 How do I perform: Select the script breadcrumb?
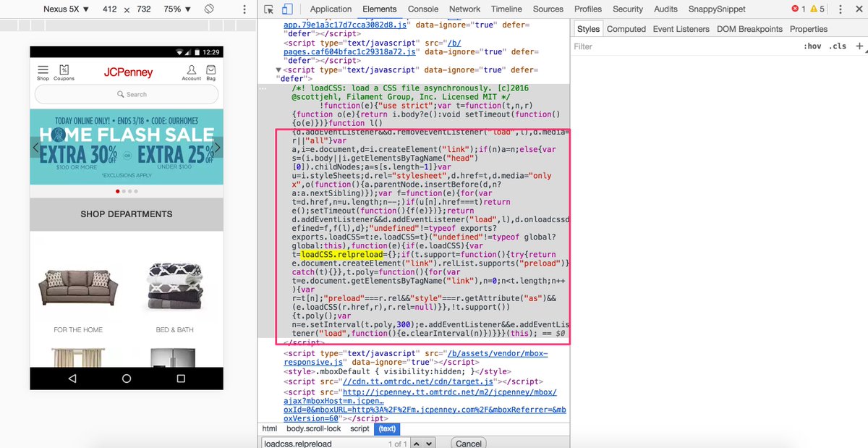click(360, 428)
